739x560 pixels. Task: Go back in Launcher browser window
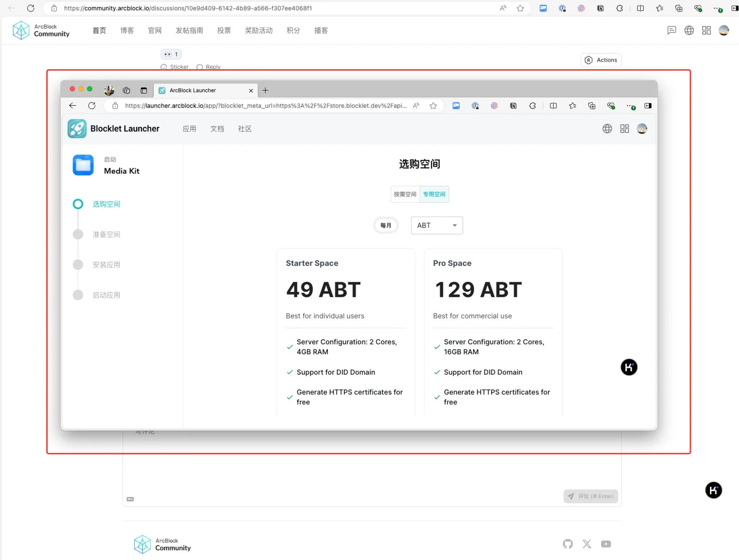pos(73,106)
